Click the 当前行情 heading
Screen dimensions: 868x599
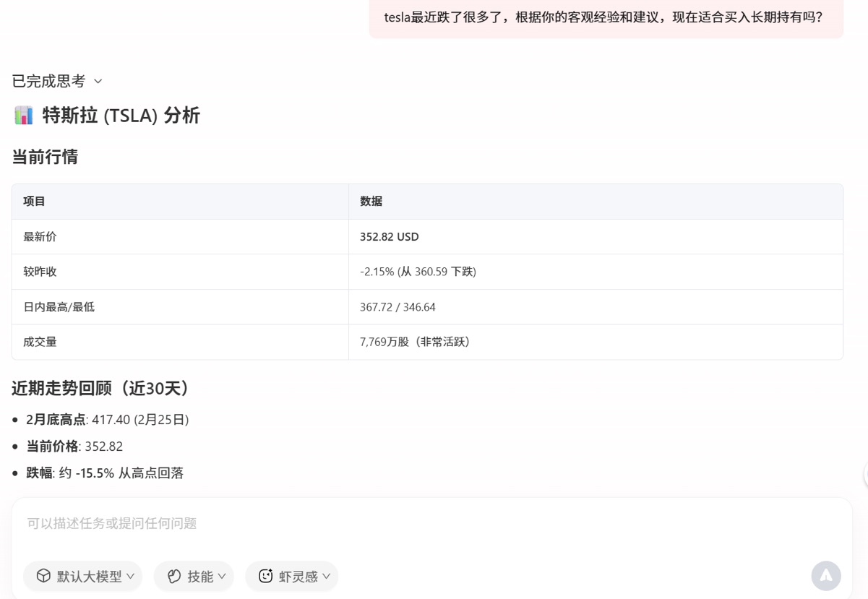(45, 157)
